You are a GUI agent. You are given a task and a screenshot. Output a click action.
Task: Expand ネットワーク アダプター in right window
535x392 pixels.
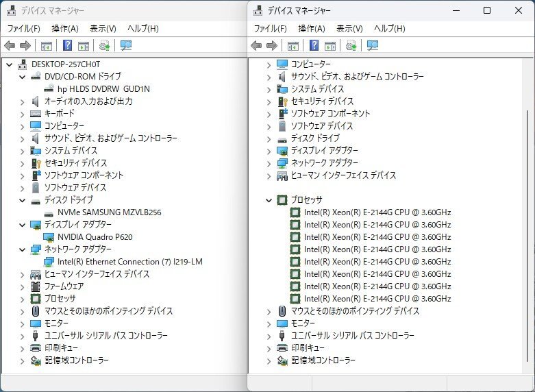[269, 163]
